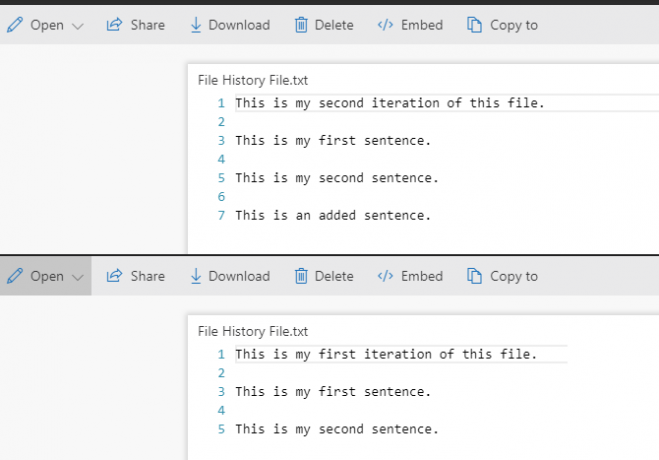Click the Download label in top toolbar
Viewport: 659px width, 460px height.
tap(239, 25)
